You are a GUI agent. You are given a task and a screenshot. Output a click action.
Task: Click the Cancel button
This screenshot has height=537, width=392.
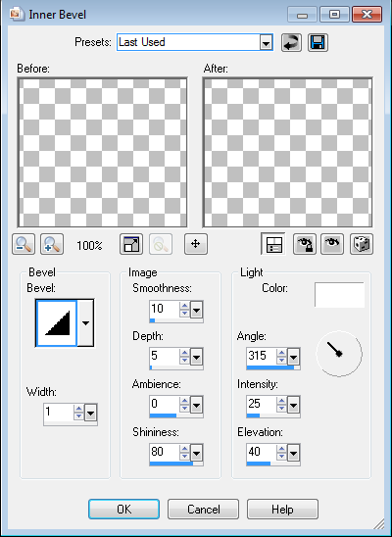[204, 510]
